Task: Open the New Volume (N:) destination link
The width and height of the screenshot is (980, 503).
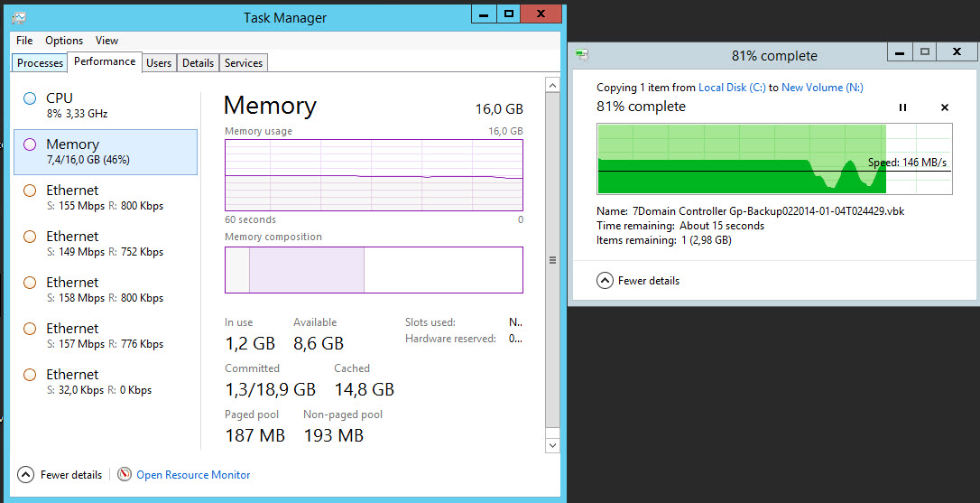Action: click(822, 88)
